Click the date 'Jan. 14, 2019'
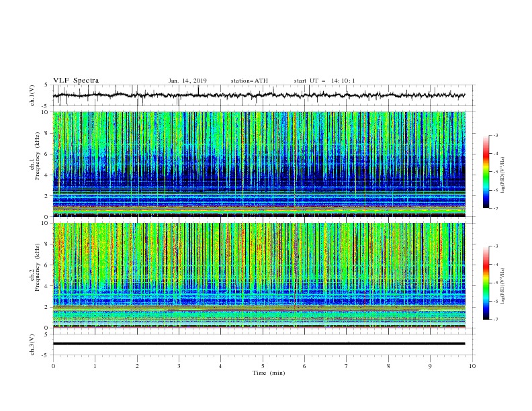Image resolution: width=532 pixels, height=411 pixels. point(187,81)
